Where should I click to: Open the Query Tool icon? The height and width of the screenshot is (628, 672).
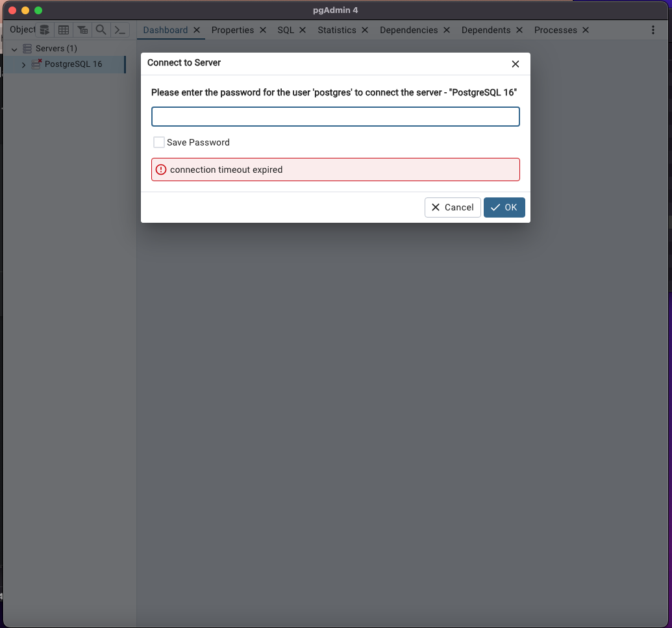[44, 29]
